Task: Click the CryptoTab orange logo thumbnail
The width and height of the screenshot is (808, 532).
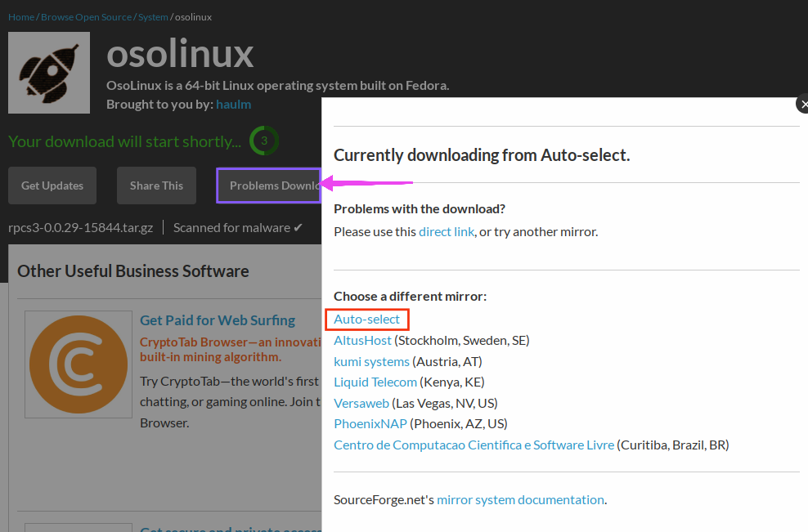Action: pos(79,363)
